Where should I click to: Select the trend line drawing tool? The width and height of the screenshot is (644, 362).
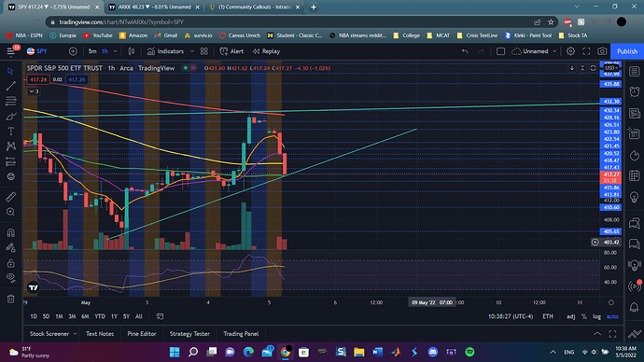tap(10, 86)
